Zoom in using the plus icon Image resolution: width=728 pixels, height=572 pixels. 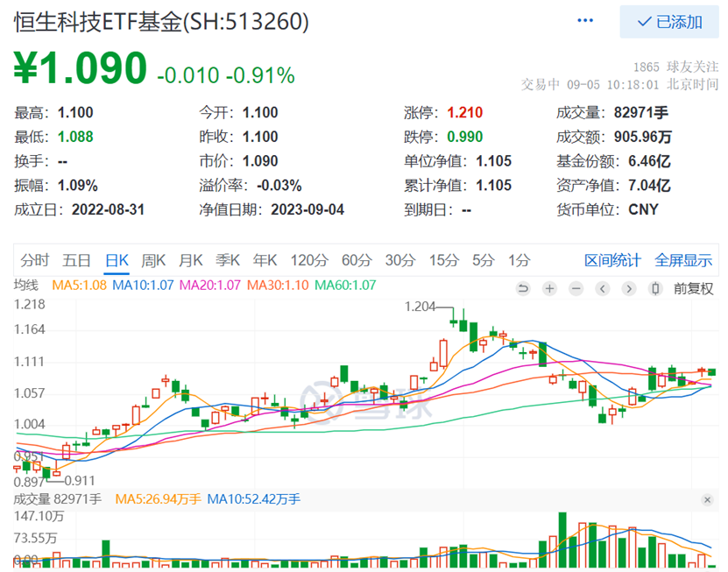click(549, 288)
